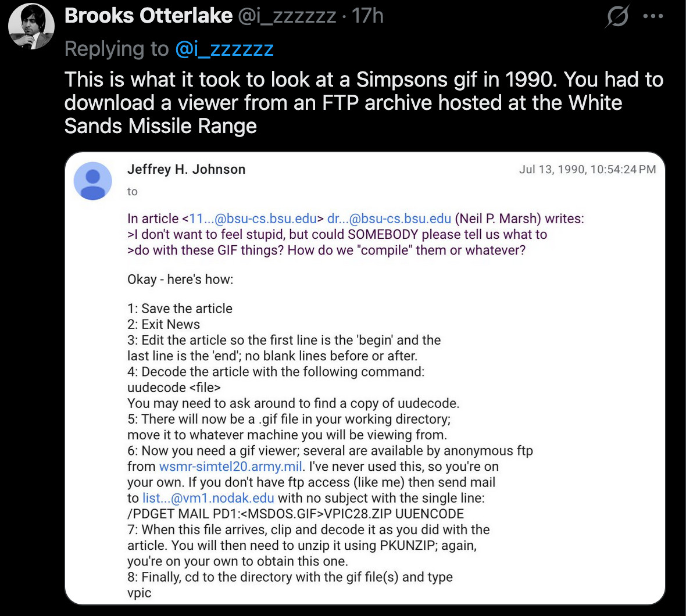Viewport: 686px width, 616px height.
Task: Click the "Okay - here's how:" line
Action: [180, 280]
